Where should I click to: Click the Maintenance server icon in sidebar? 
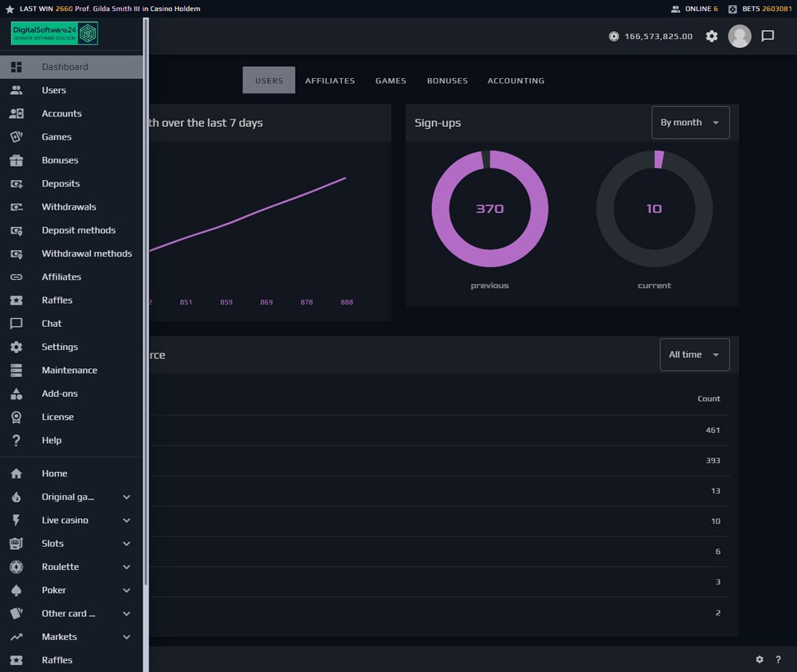[x=16, y=370]
